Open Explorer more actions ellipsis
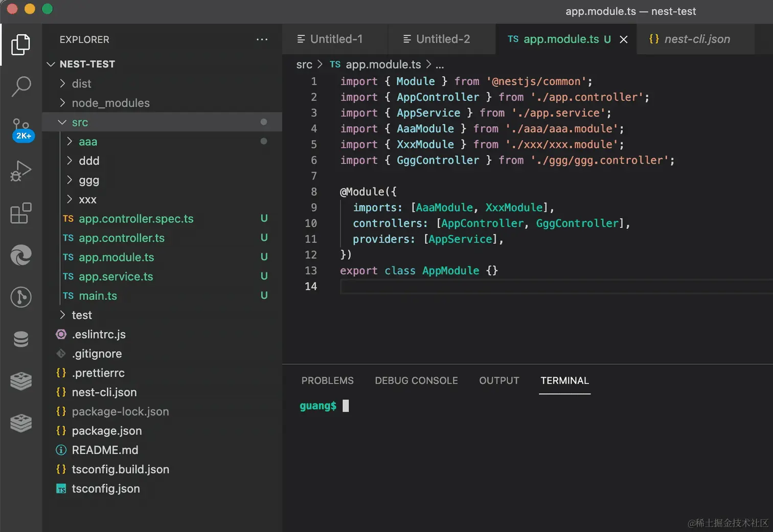Image resolution: width=773 pixels, height=532 pixels. point(262,39)
